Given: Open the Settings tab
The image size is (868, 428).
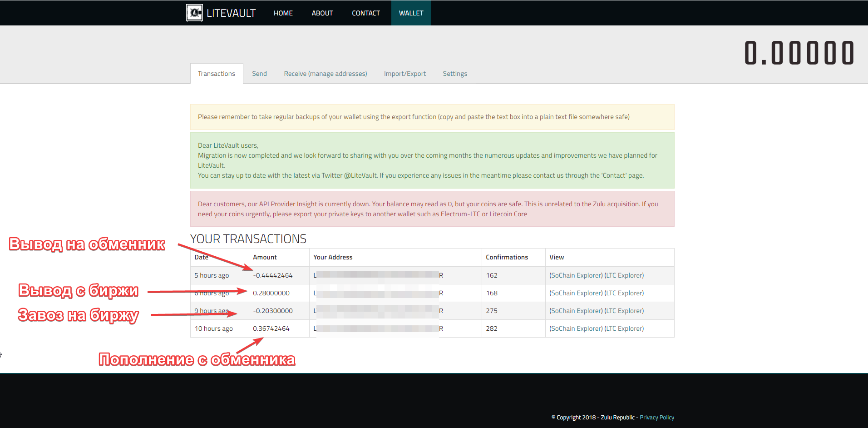Looking at the screenshot, I should coord(454,74).
